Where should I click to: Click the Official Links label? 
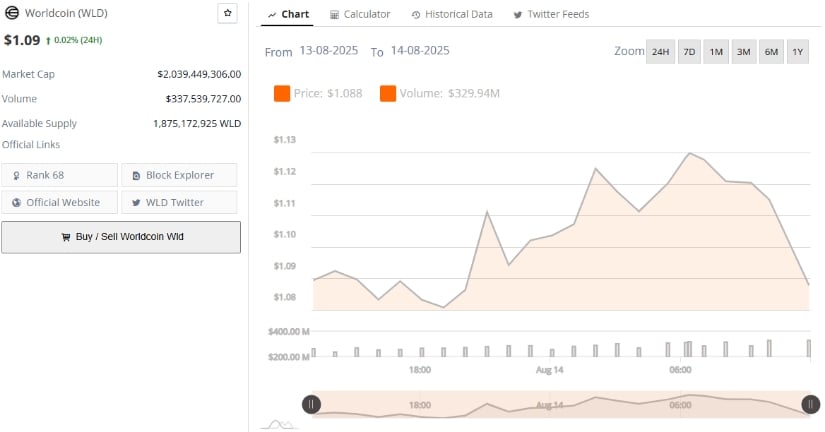click(x=31, y=144)
